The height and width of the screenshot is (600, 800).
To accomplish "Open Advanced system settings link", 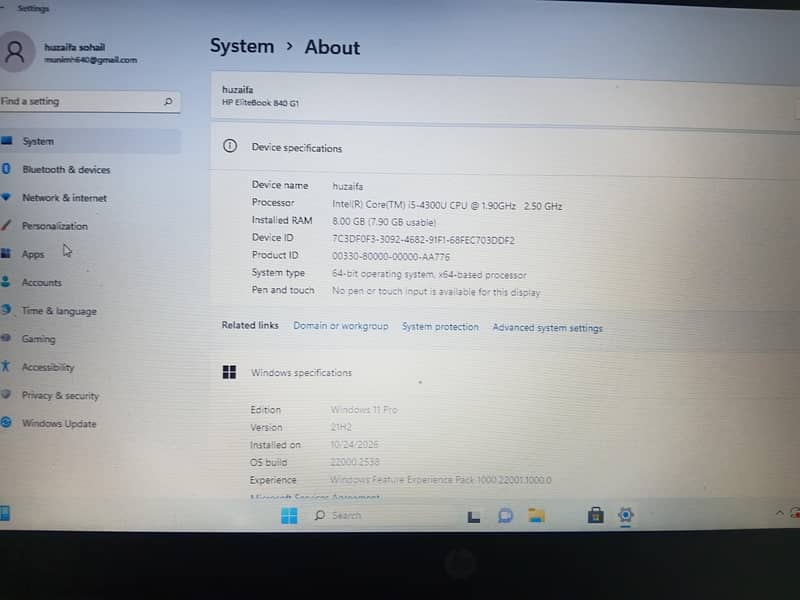I will [547, 328].
